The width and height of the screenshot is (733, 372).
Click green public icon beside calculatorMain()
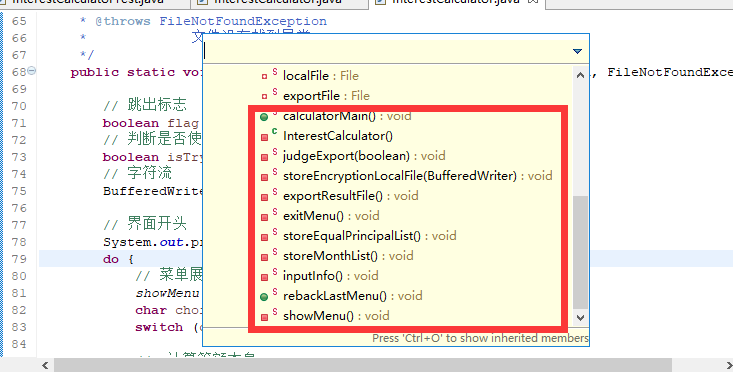(x=264, y=117)
